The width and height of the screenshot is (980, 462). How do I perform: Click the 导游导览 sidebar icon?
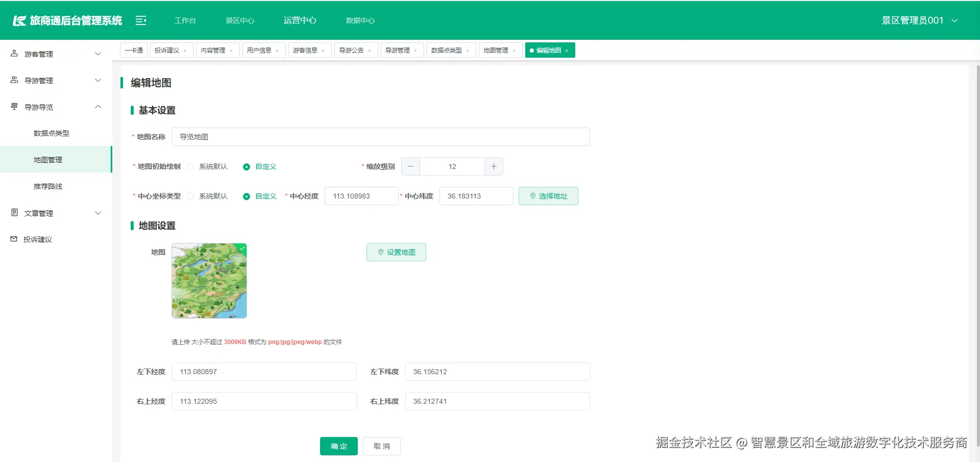(13, 106)
